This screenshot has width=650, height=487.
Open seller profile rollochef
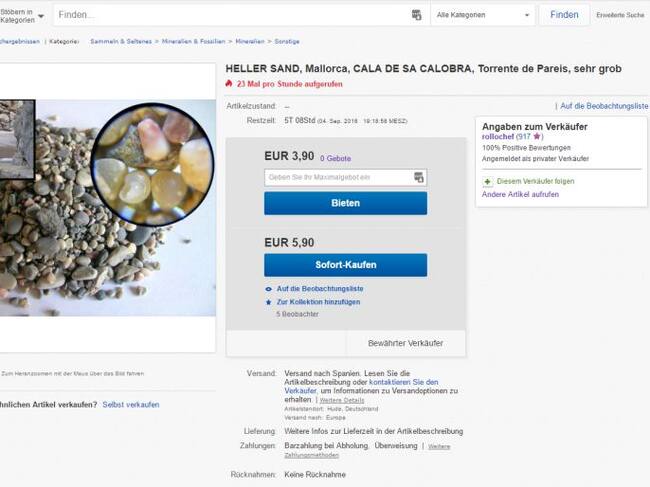[x=498, y=136]
